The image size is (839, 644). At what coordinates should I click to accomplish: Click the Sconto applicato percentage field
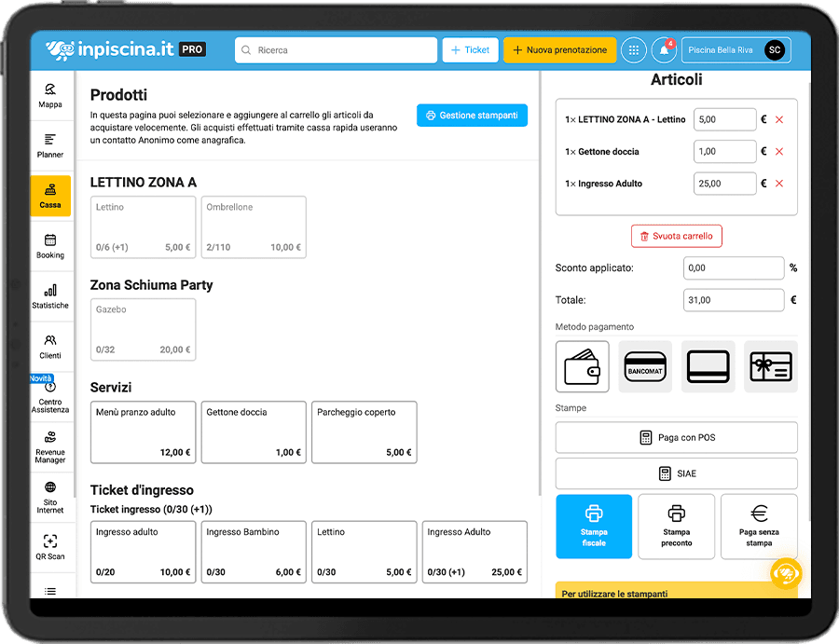click(734, 268)
